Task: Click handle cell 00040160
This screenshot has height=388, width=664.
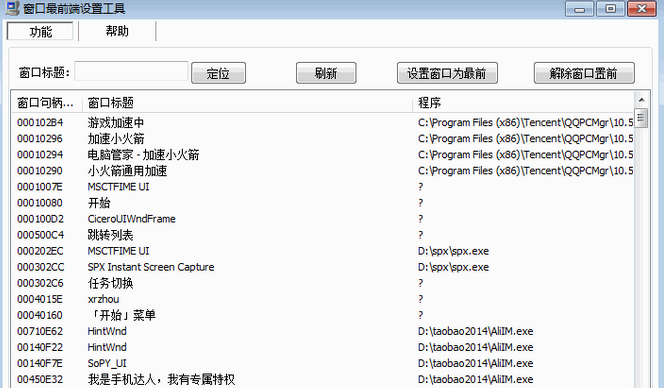Action: pos(40,316)
